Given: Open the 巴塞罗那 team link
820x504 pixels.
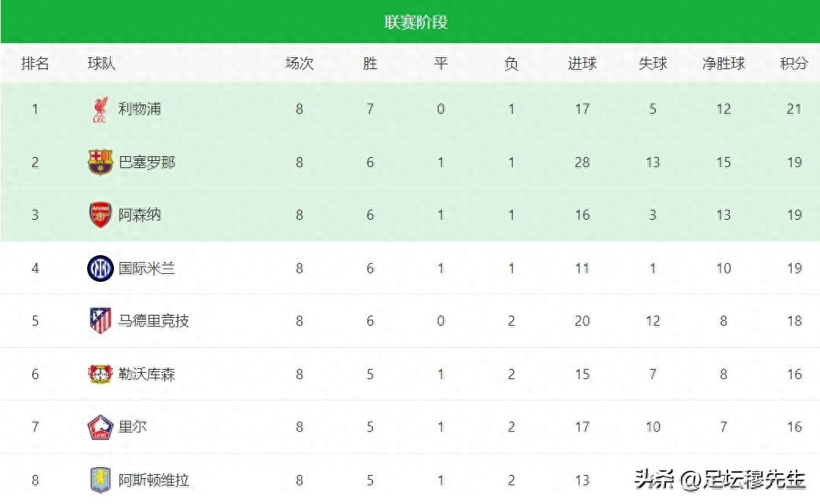Looking at the screenshot, I should coord(147,163).
